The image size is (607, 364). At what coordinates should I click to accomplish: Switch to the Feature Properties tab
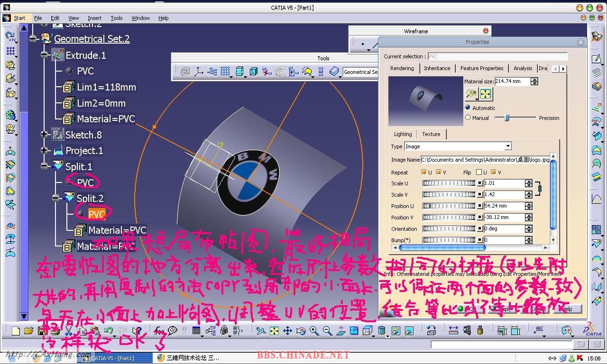pos(482,68)
